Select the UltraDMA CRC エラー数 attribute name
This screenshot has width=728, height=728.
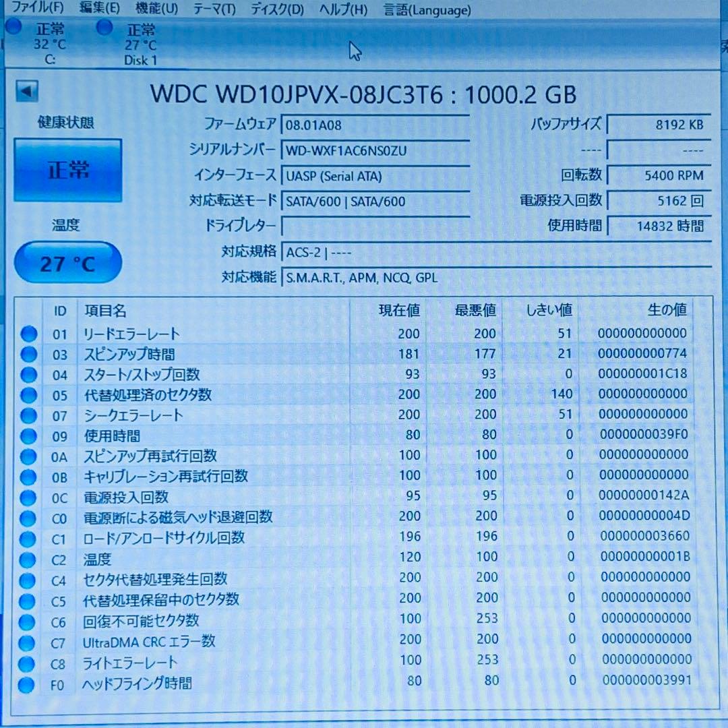coord(149,642)
